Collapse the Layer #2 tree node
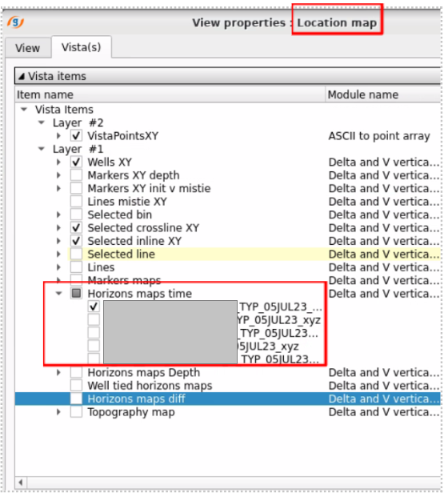 (x=41, y=122)
